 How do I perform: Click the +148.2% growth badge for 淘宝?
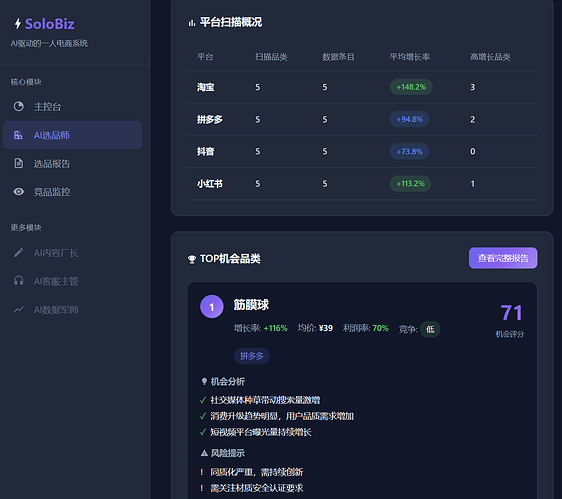(x=411, y=87)
